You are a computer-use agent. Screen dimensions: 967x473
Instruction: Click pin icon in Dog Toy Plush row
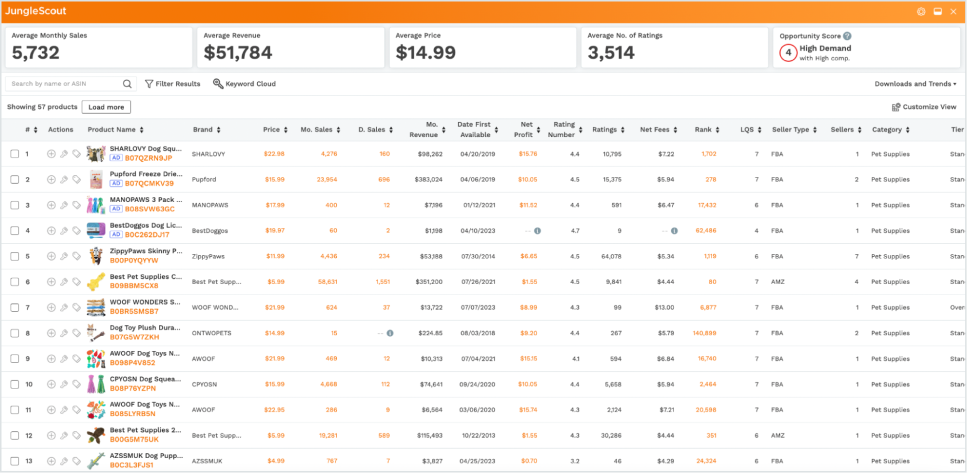(x=64, y=333)
